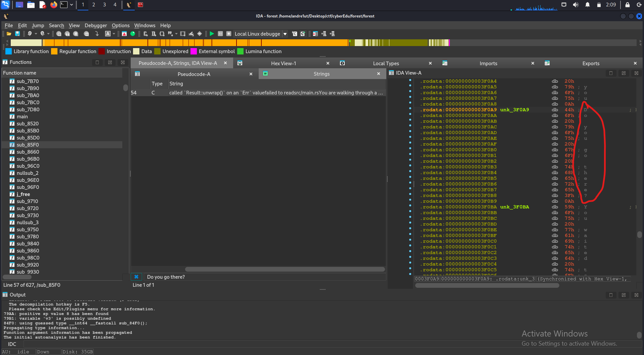Pause the debugged process
This screenshot has width=644, height=355.
(220, 34)
